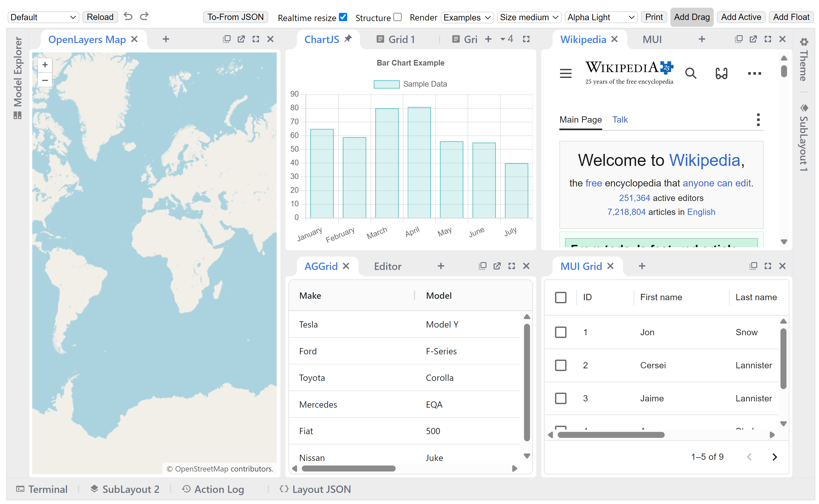
Task: Enable the Structure checkbox
Action: point(397,17)
